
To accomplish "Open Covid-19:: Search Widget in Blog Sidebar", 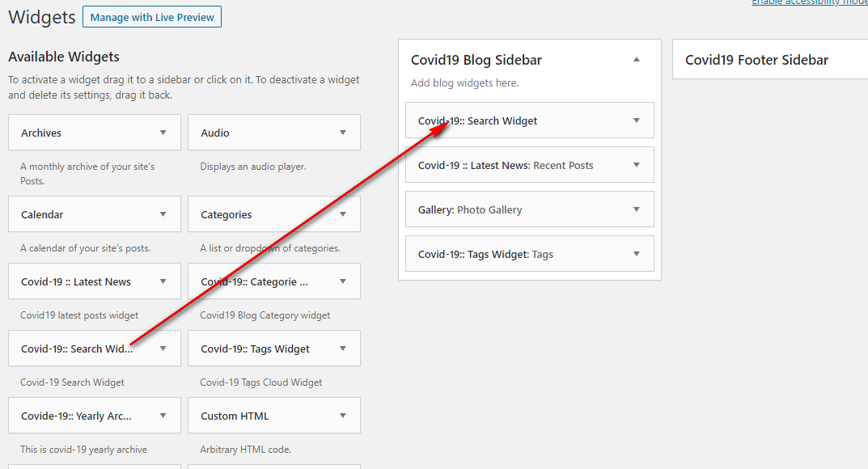I will click(x=530, y=120).
